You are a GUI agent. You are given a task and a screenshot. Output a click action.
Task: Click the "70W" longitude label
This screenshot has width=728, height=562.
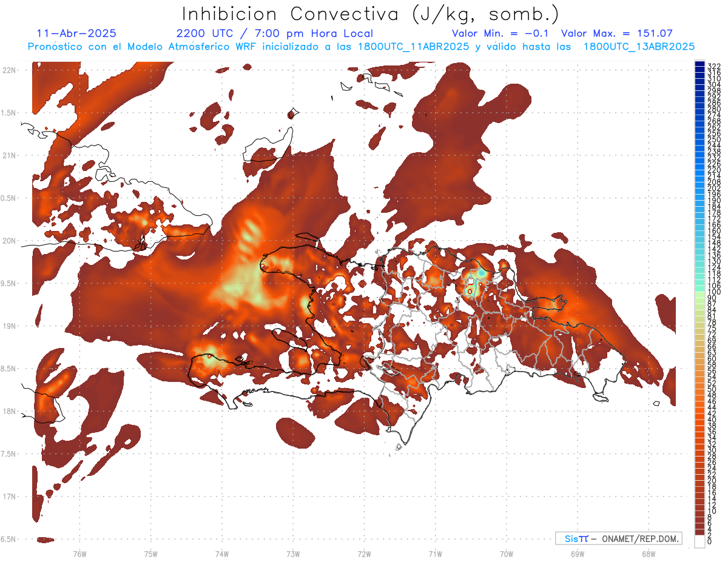(507, 554)
